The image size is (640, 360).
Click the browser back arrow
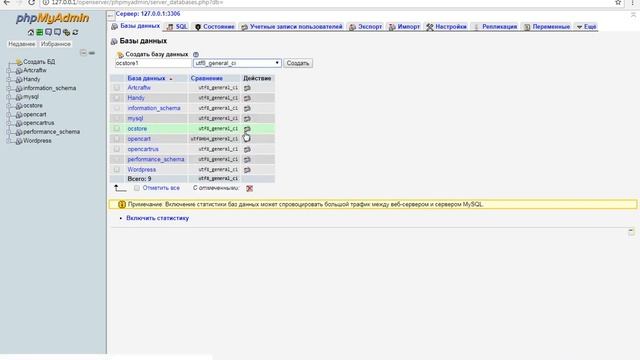[7, 2]
